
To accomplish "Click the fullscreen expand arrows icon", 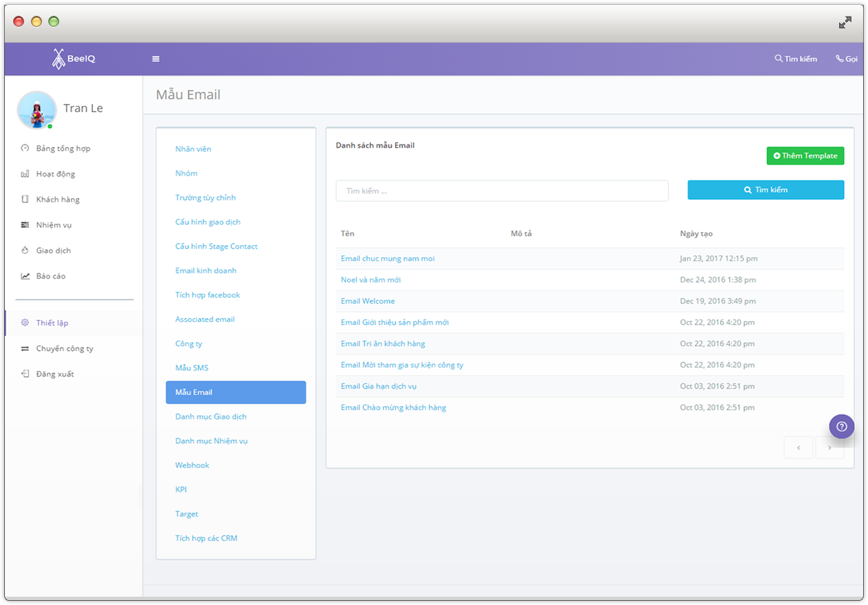I will [x=845, y=23].
